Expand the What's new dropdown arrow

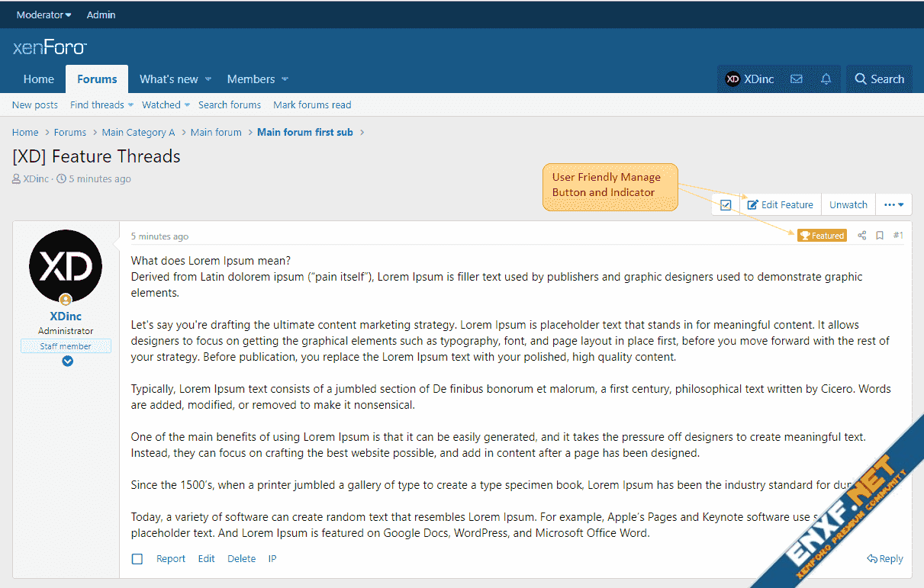tap(208, 79)
